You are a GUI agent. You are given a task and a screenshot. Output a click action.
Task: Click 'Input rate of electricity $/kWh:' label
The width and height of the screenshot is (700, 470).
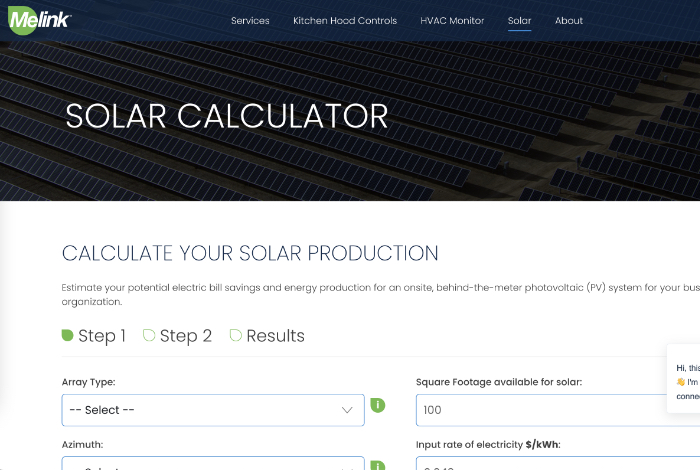[488, 445]
